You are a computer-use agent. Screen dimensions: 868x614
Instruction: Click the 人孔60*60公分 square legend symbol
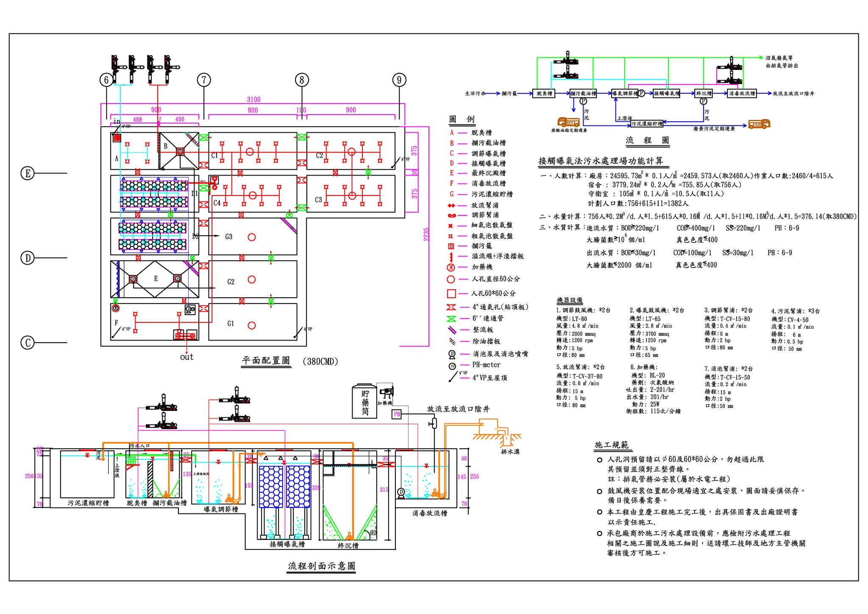coord(451,293)
